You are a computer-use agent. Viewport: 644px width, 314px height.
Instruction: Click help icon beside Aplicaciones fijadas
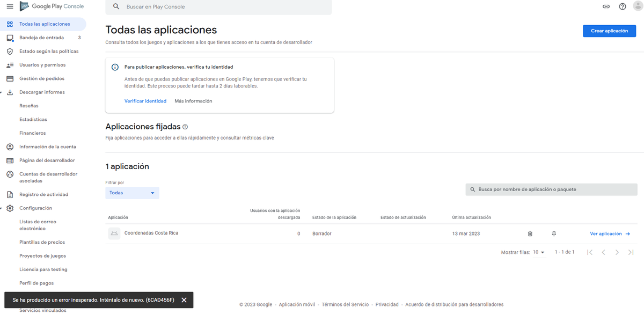(x=185, y=127)
